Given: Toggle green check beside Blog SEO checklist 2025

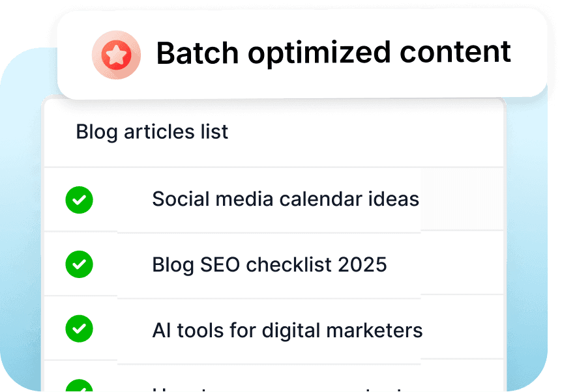Looking at the screenshot, I should (79, 264).
